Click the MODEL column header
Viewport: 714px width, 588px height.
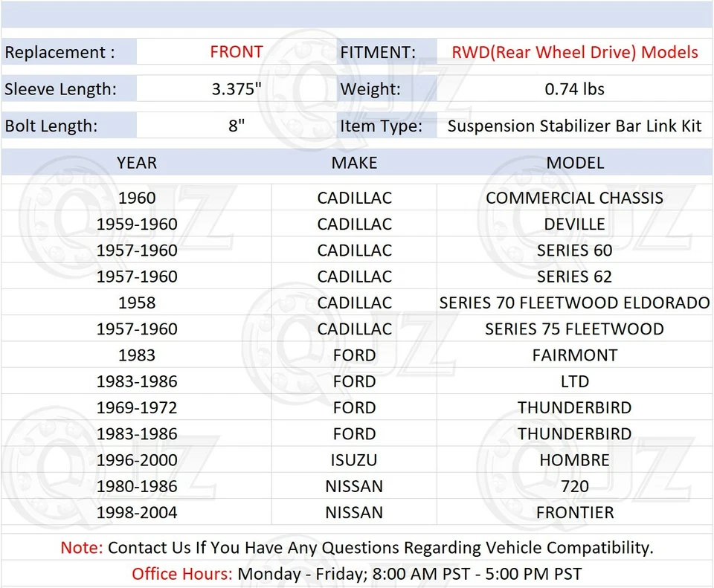pos(574,163)
